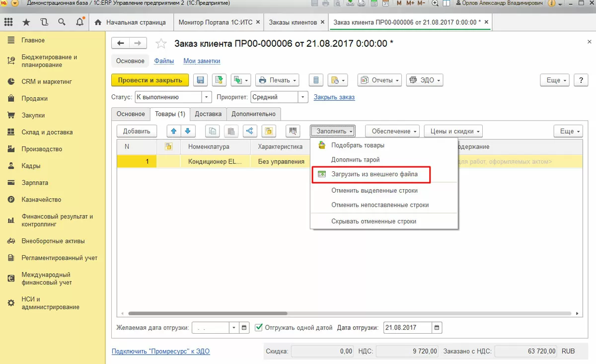Screen dimensions: 596x364
Task: Choose 'Отменить выделенные строки' menu item
Action: (383, 191)
